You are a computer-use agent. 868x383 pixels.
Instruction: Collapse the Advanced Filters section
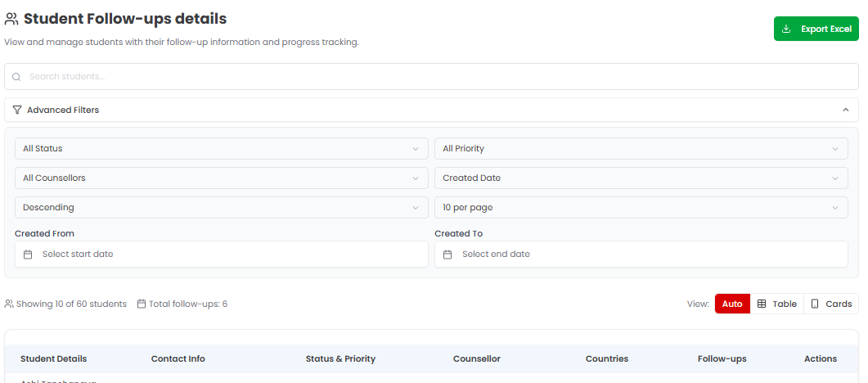click(x=845, y=110)
